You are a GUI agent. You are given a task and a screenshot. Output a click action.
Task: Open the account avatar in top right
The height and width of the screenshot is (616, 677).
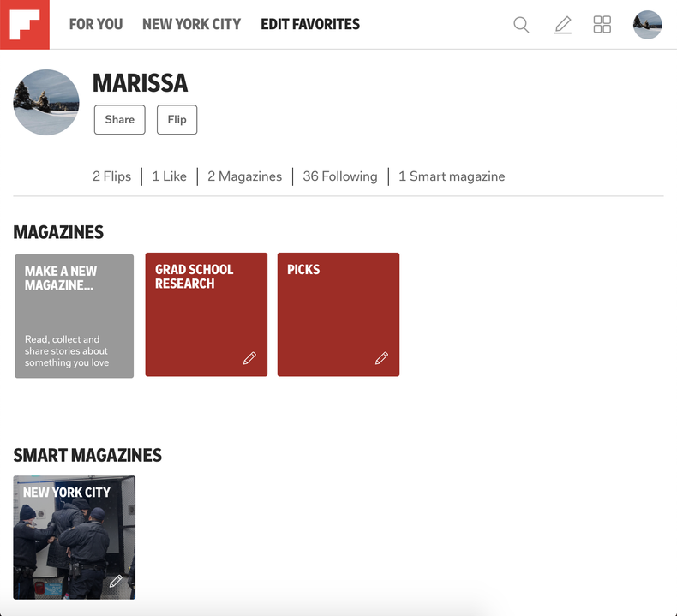click(x=647, y=25)
